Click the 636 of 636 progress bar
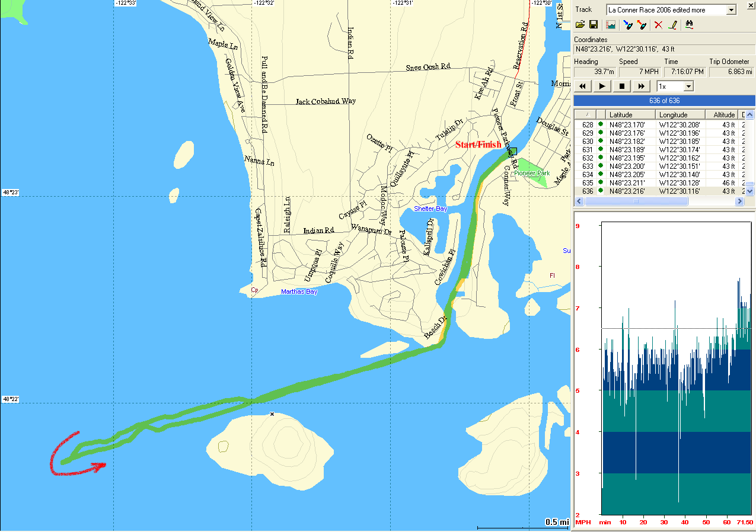Screen dimensions: 756x532 pyautogui.click(x=664, y=101)
